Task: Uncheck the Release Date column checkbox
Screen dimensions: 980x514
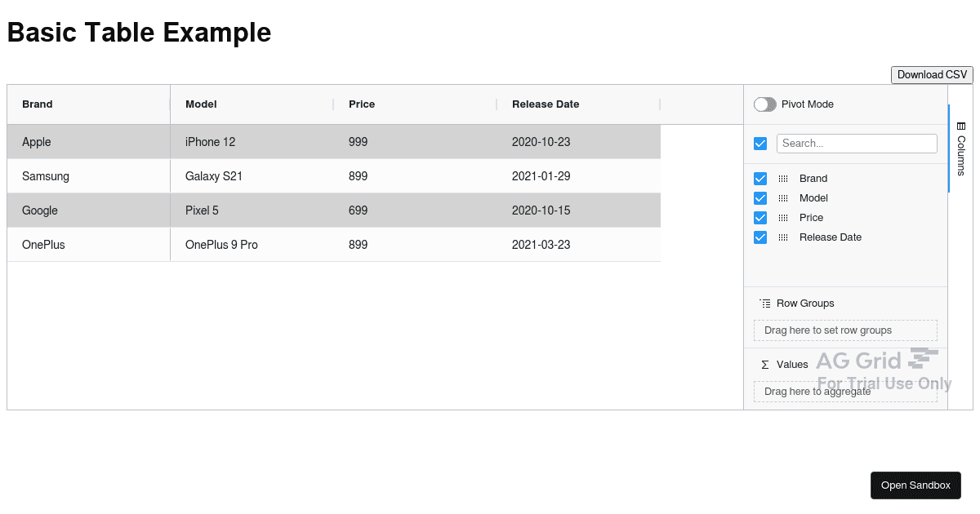Action: pyautogui.click(x=760, y=237)
